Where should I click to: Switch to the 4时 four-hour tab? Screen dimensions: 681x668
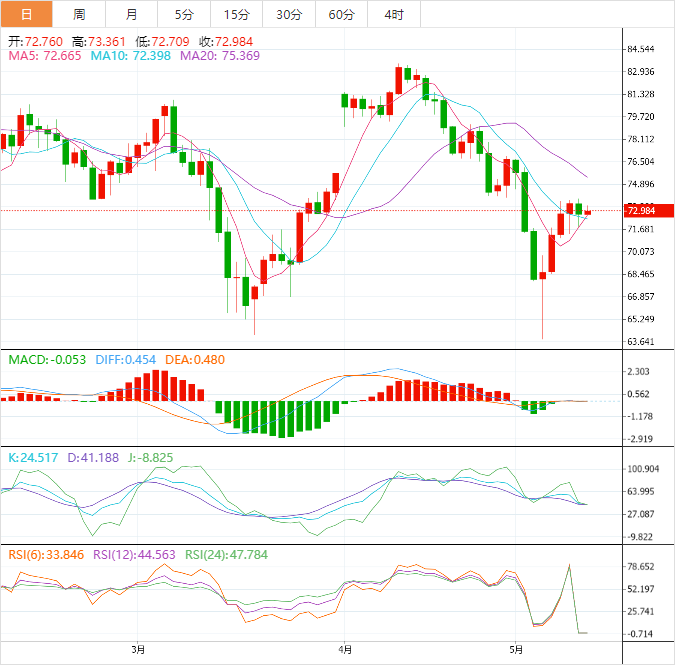[x=393, y=14]
